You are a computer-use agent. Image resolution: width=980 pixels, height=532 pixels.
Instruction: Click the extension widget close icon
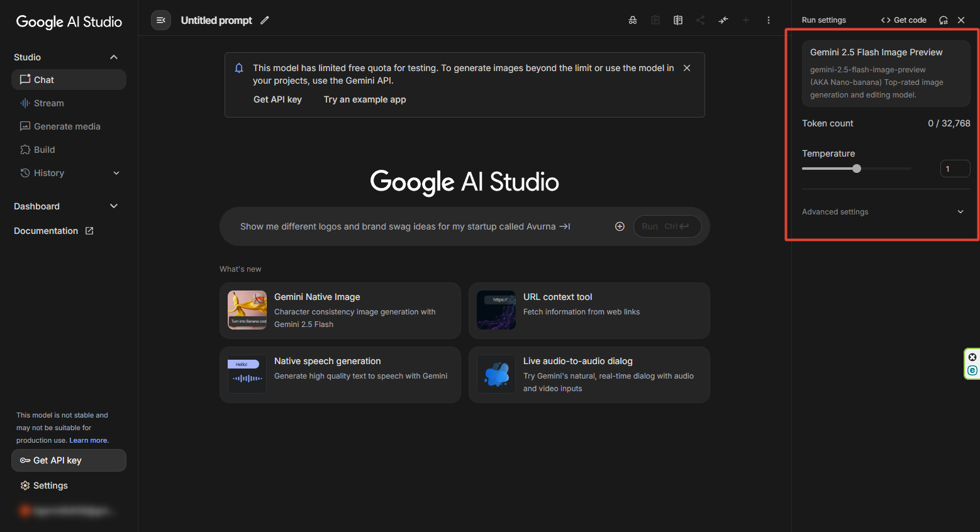tap(972, 357)
